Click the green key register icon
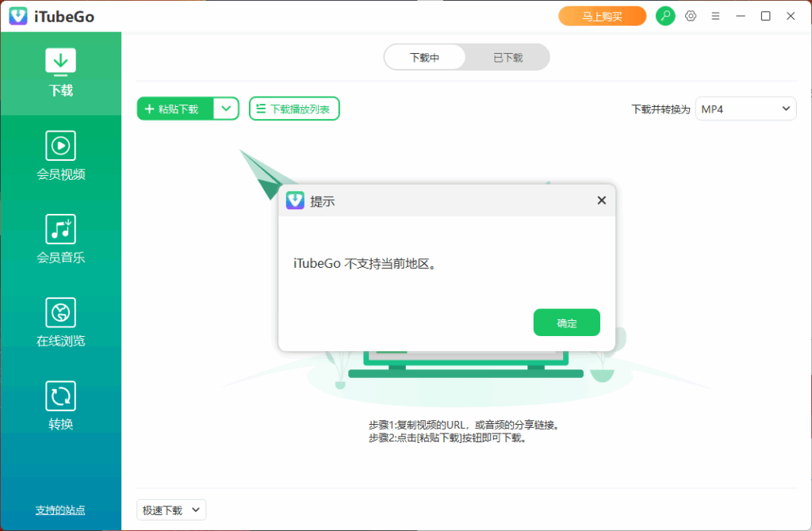812x531 pixels. point(665,16)
